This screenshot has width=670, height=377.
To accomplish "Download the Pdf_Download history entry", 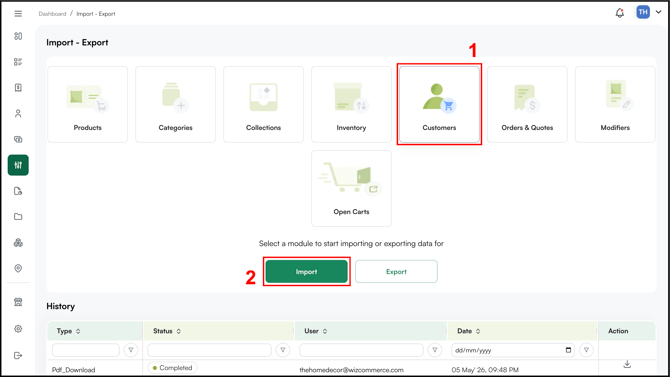I will pyautogui.click(x=627, y=364).
